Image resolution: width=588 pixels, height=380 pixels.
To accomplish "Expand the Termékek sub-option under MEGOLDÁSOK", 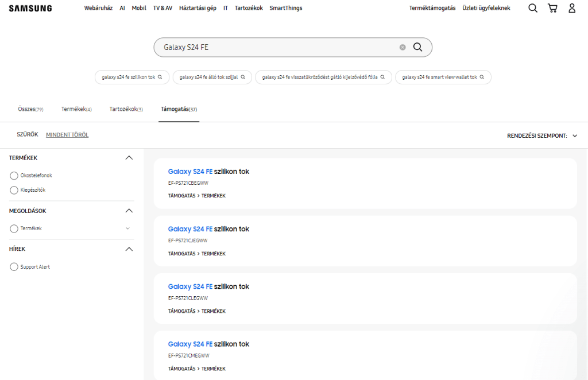I will tap(127, 228).
